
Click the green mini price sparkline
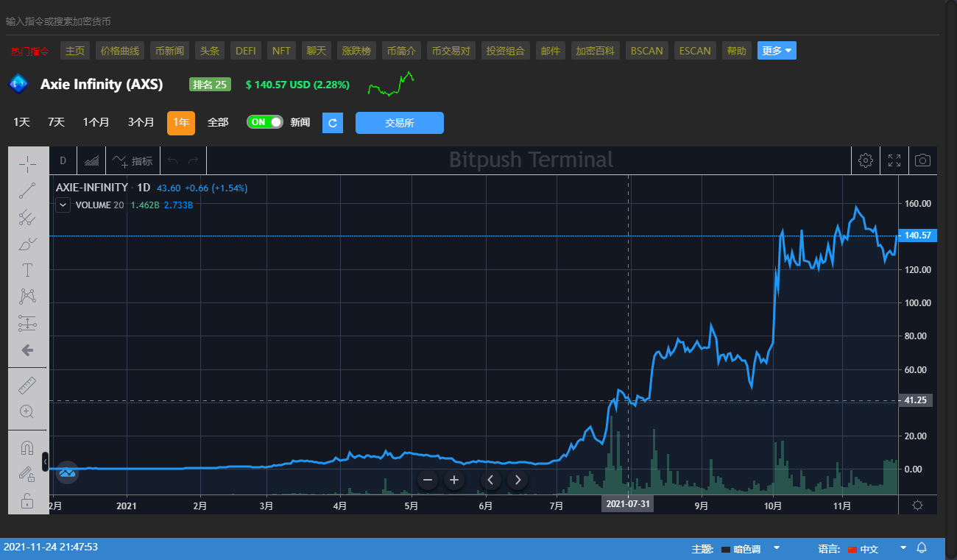(x=391, y=84)
